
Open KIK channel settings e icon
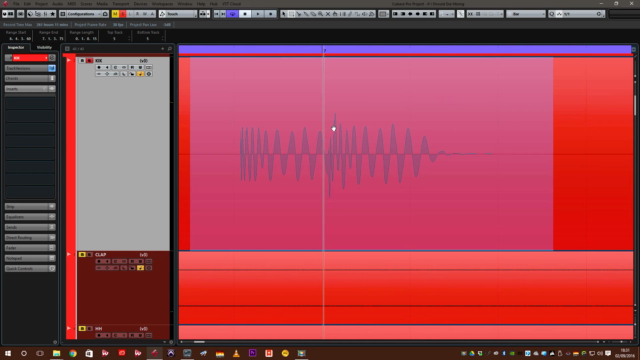(115, 67)
